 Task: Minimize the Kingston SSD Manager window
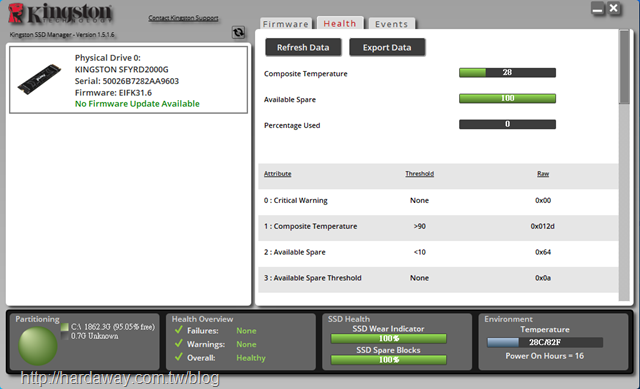point(598,9)
